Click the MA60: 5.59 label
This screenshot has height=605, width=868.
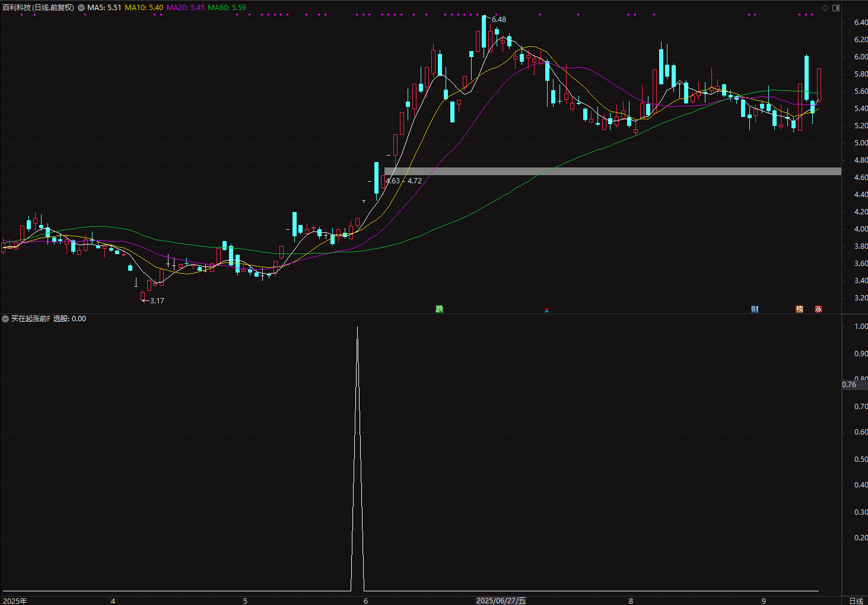[227, 8]
